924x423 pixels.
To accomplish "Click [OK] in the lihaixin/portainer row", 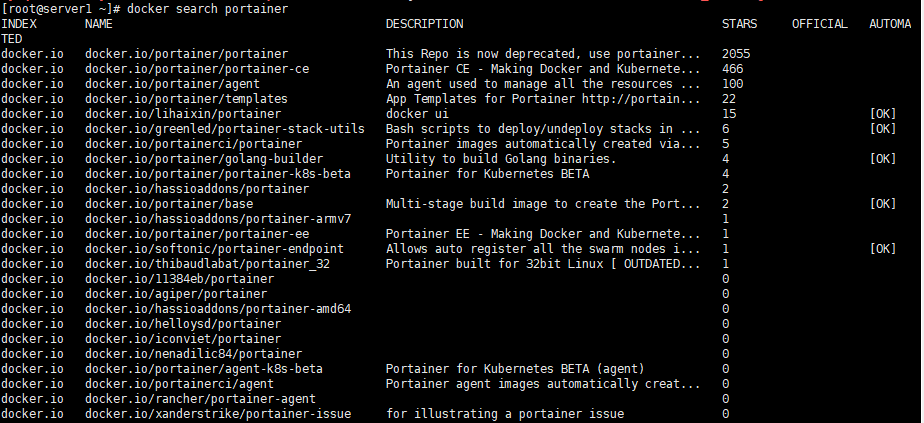I will [883, 114].
